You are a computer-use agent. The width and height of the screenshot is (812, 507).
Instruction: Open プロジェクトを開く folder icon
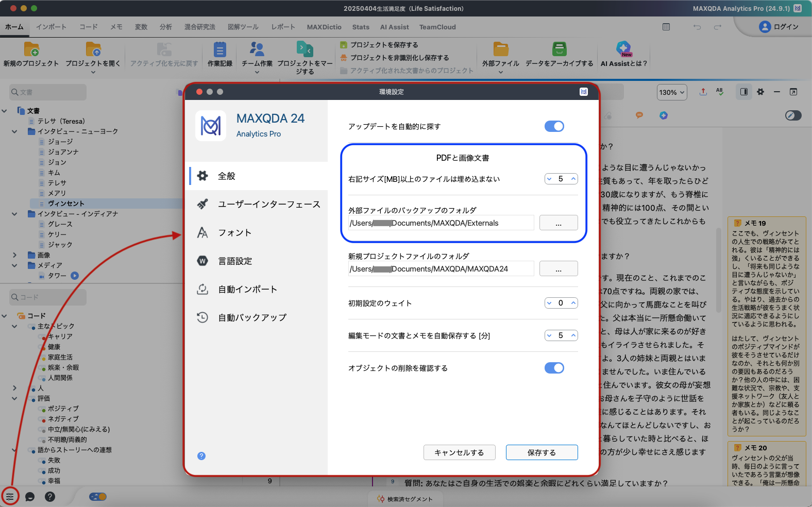(x=93, y=49)
